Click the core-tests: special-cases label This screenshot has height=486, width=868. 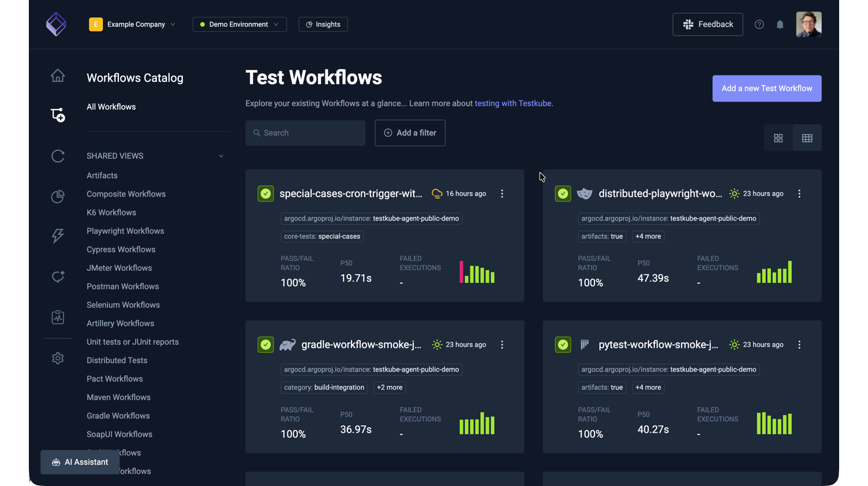tap(322, 237)
